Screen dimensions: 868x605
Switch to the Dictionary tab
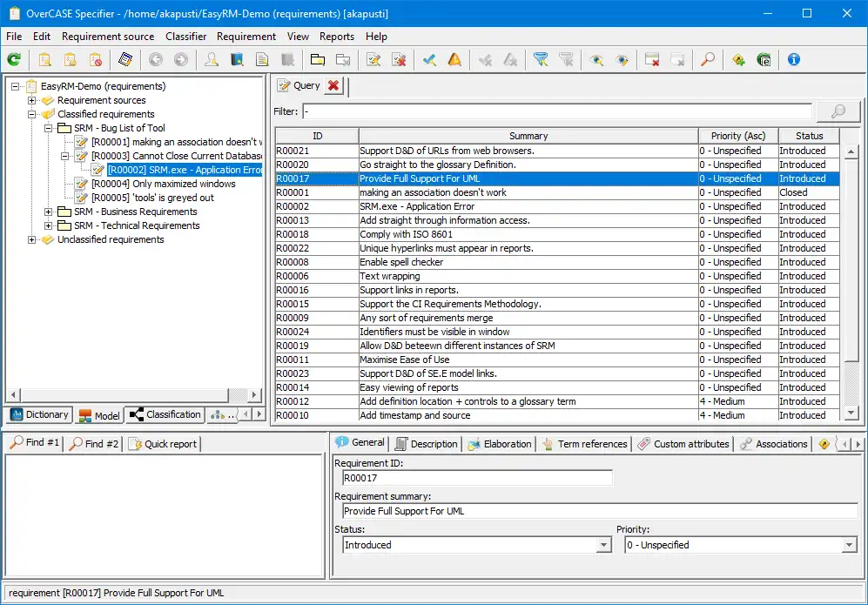click(39, 415)
